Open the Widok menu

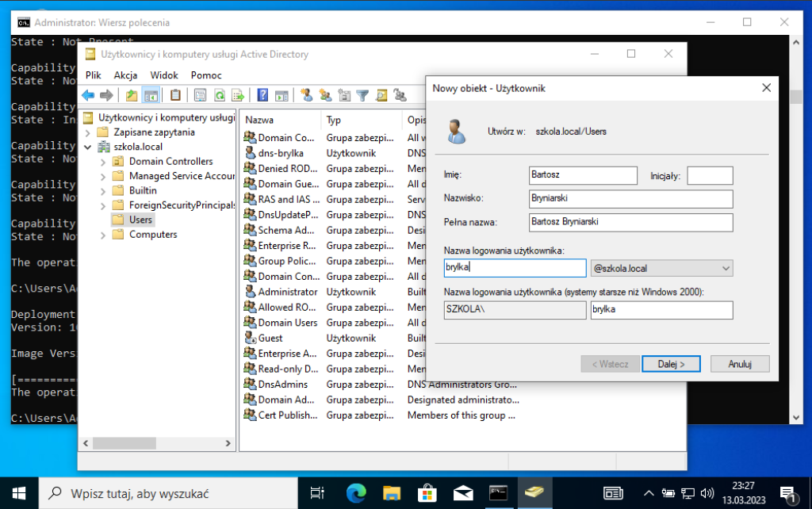pyautogui.click(x=164, y=75)
